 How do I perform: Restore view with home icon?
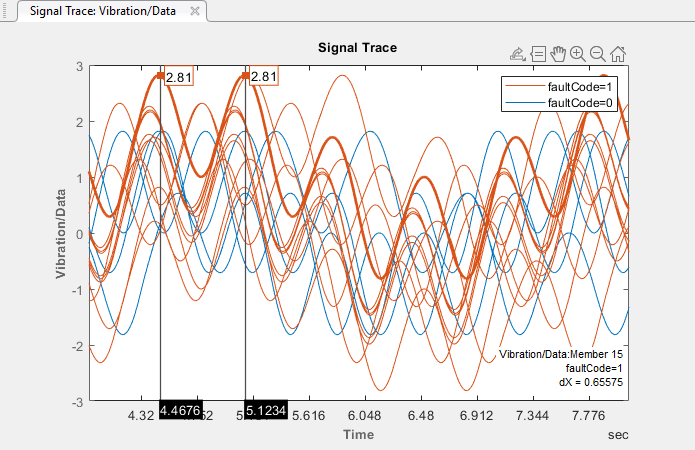click(618, 54)
